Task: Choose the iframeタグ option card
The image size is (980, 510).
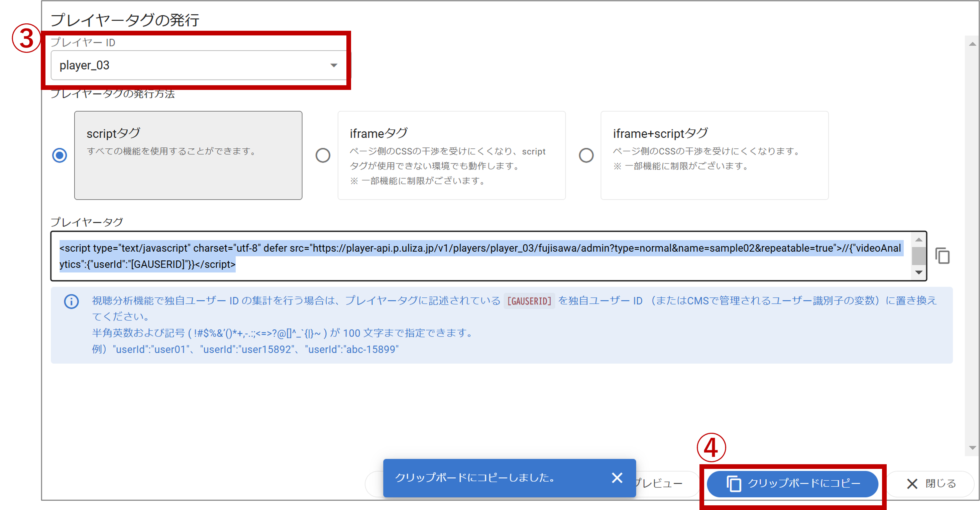Action: click(x=452, y=155)
